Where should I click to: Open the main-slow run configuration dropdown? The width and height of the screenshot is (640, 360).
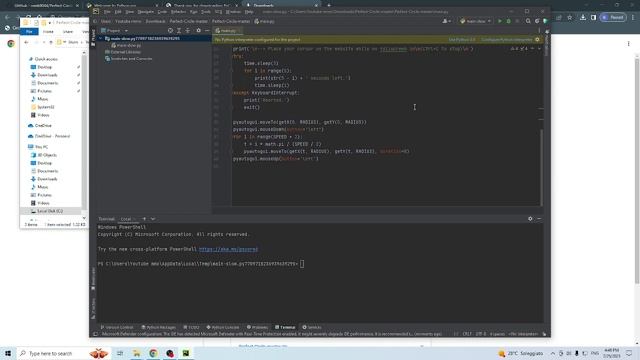pos(476,21)
